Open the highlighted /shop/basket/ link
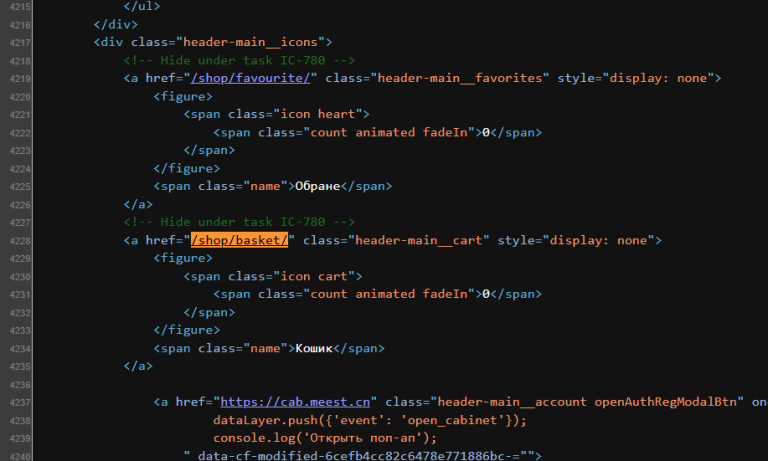This screenshot has width=768, height=461. coord(239,240)
